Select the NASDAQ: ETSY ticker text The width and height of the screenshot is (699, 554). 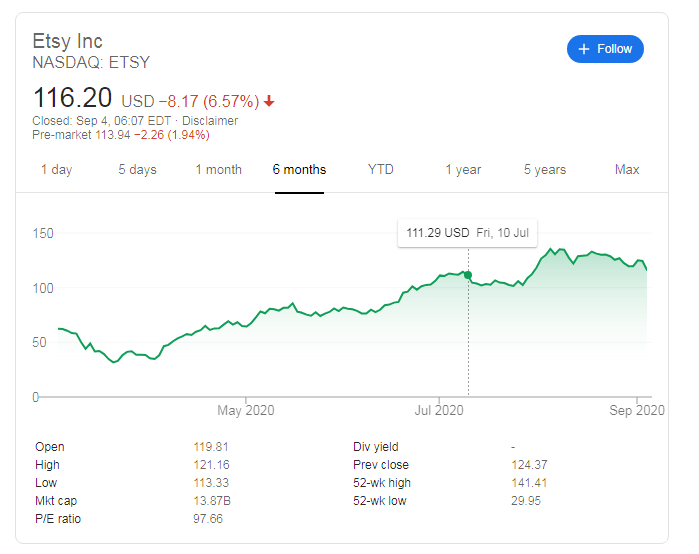pyautogui.click(x=91, y=62)
